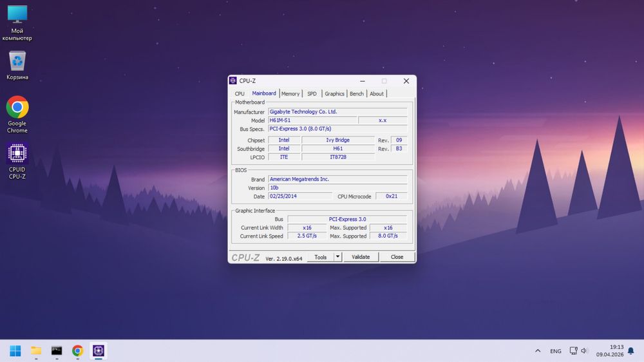The image size is (644, 362).
Task: Switch to the CPU tab
Action: click(240, 93)
